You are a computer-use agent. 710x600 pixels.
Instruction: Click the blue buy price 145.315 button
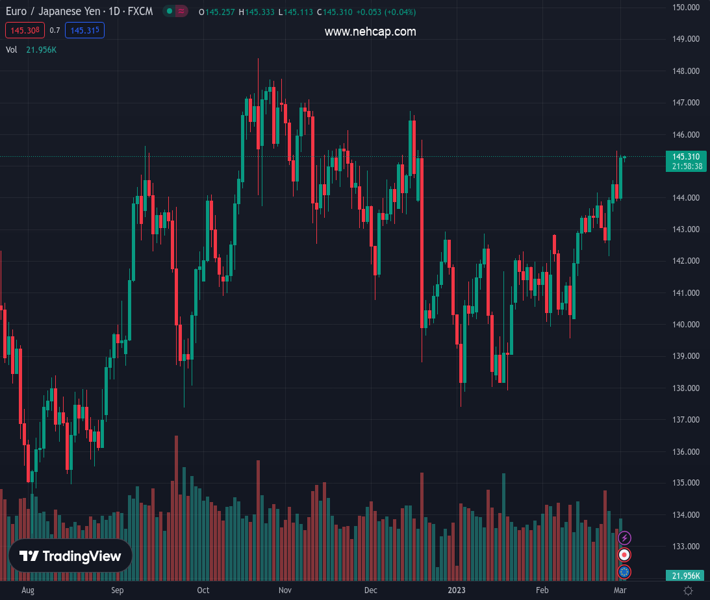coord(85,31)
